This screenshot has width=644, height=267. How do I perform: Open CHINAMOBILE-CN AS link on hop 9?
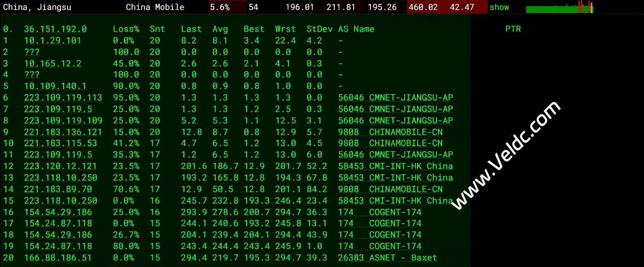[x=390, y=132]
